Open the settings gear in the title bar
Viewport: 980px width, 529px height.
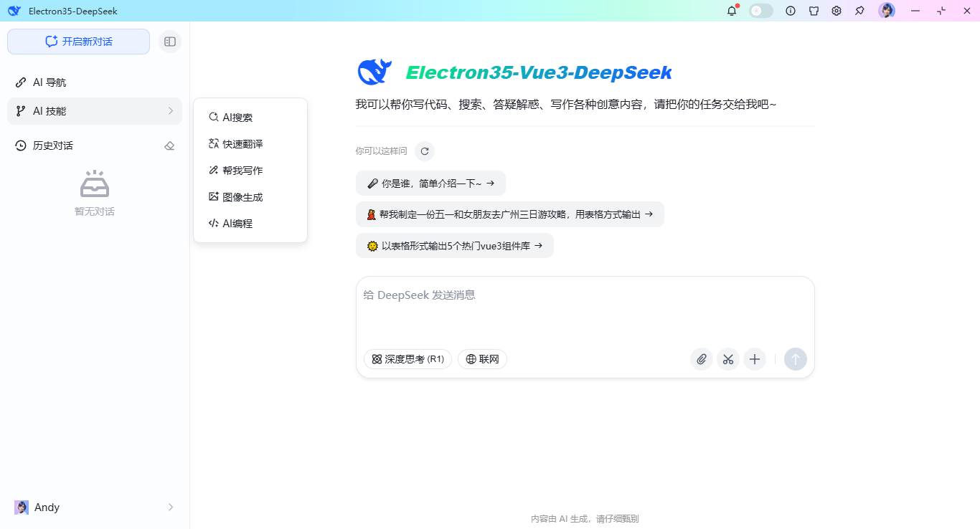(x=837, y=11)
